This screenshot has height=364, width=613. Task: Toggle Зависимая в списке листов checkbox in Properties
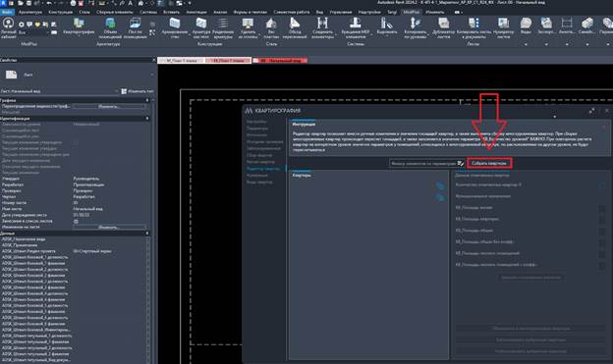(x=76, y=221)
